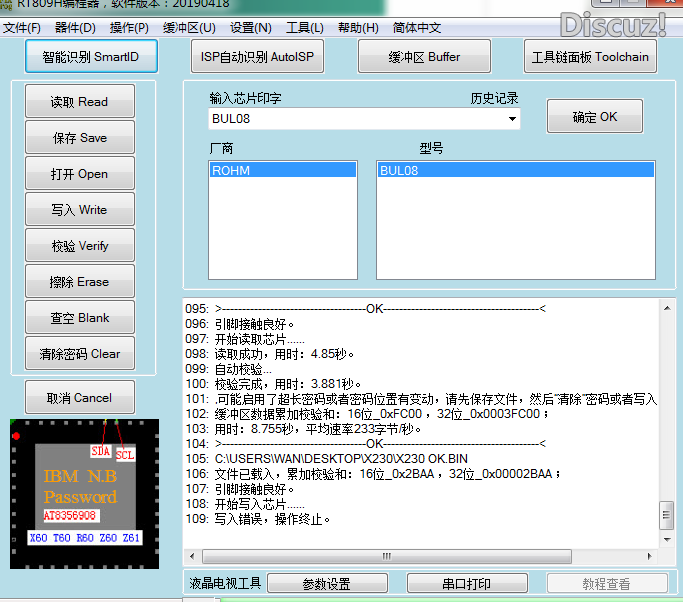Select ROHM in the manufacturer list
683x602 pixels.
(283, 170)
